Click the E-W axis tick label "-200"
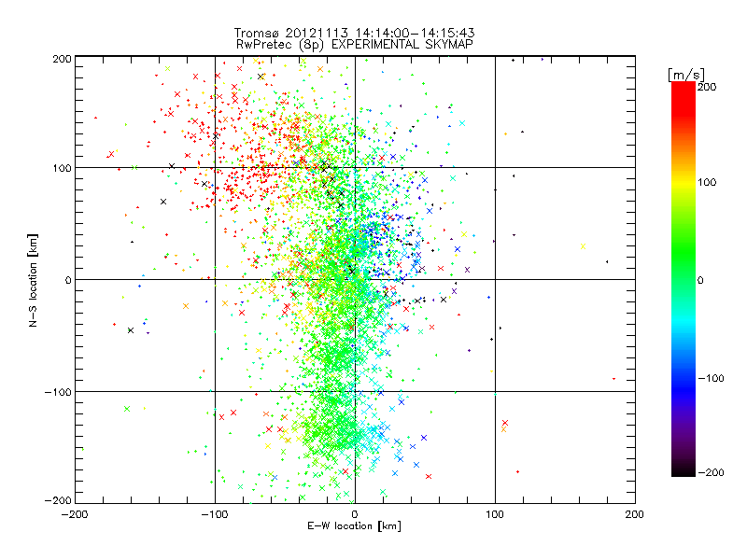 click(75, 514)
